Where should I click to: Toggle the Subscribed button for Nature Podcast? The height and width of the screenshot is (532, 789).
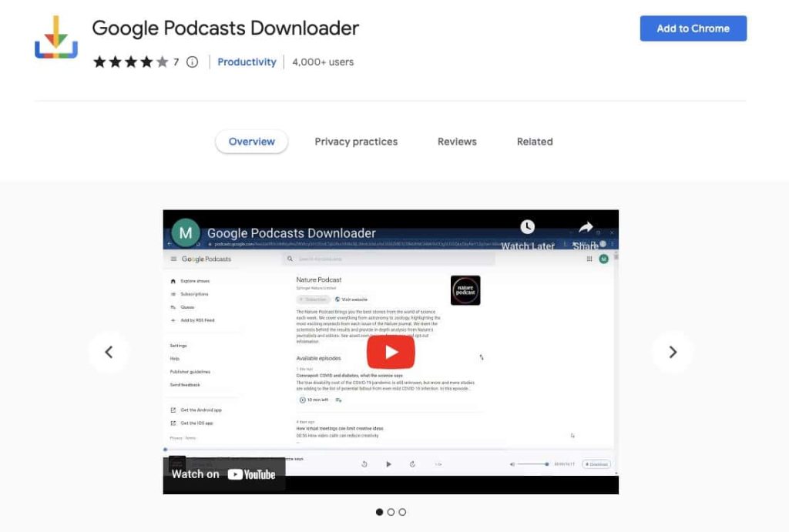[x=313, y=299]
